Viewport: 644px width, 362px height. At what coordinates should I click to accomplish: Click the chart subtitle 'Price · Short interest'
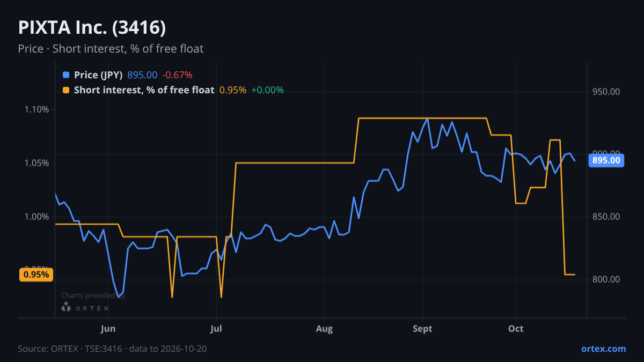(111, 49)
